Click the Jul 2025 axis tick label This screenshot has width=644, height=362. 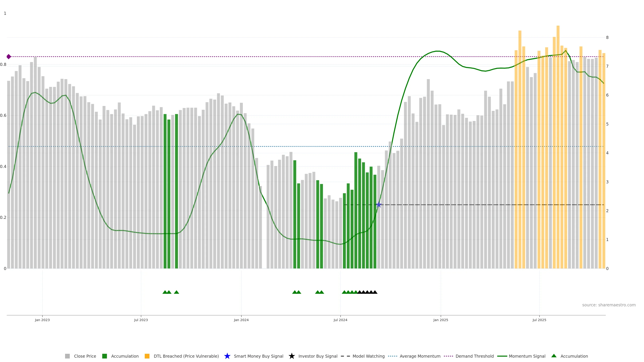pyautogui.click(x=539, y=320)
